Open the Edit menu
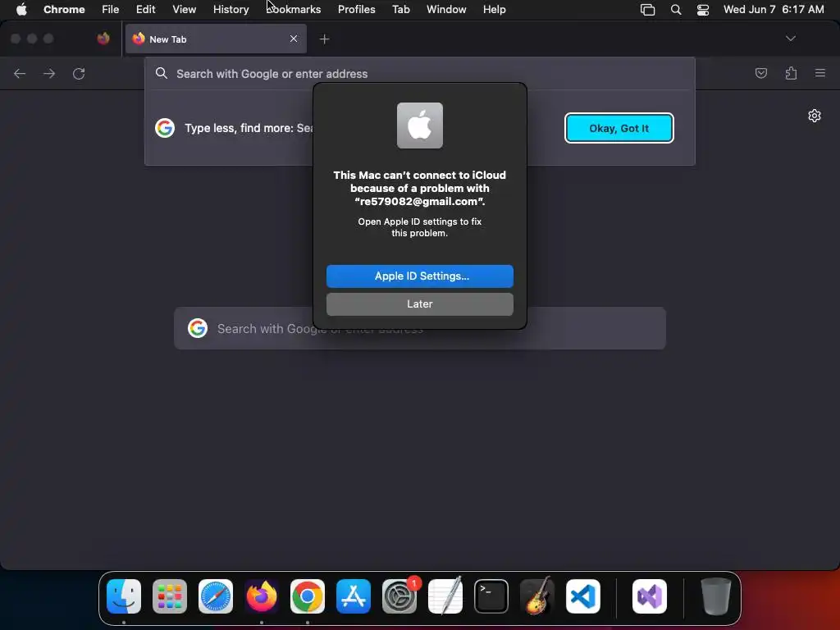The height and width of the screenshot is (630, 840). tap(146, 9)
